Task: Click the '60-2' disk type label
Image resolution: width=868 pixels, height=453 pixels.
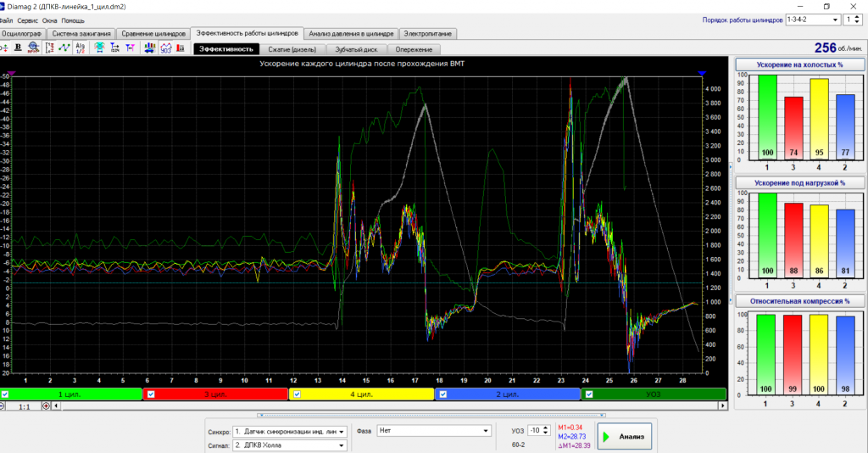Action: pos(518,445)
